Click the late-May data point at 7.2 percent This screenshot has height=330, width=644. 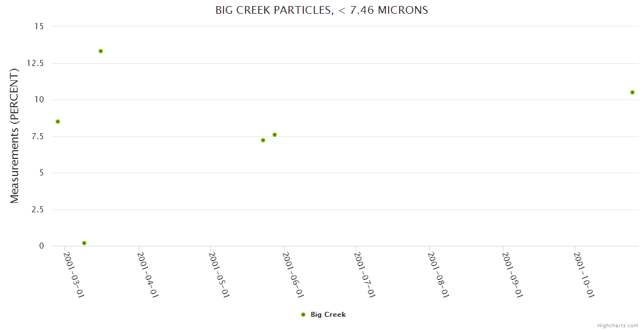pyautogui.click(x=263, y=140)
